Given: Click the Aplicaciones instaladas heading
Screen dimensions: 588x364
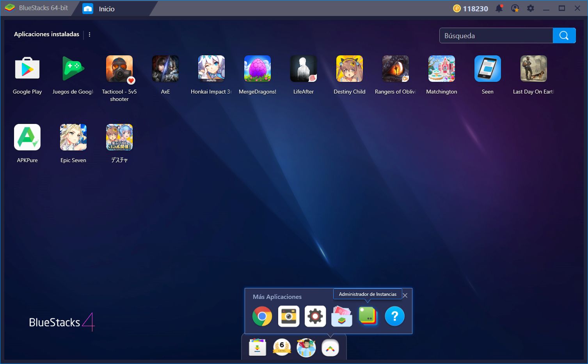Looking at the screenshot, I should (x=46, y=34).
